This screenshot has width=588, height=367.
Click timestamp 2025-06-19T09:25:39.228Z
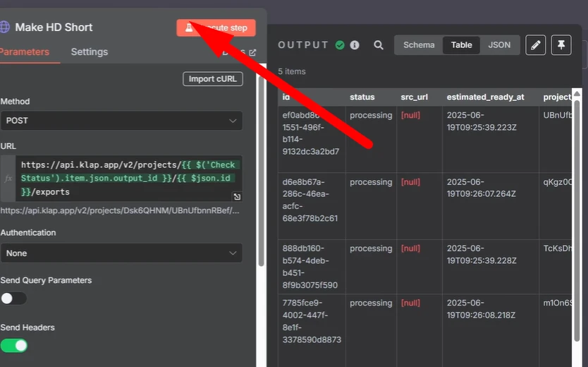click(x=482, y=254)
